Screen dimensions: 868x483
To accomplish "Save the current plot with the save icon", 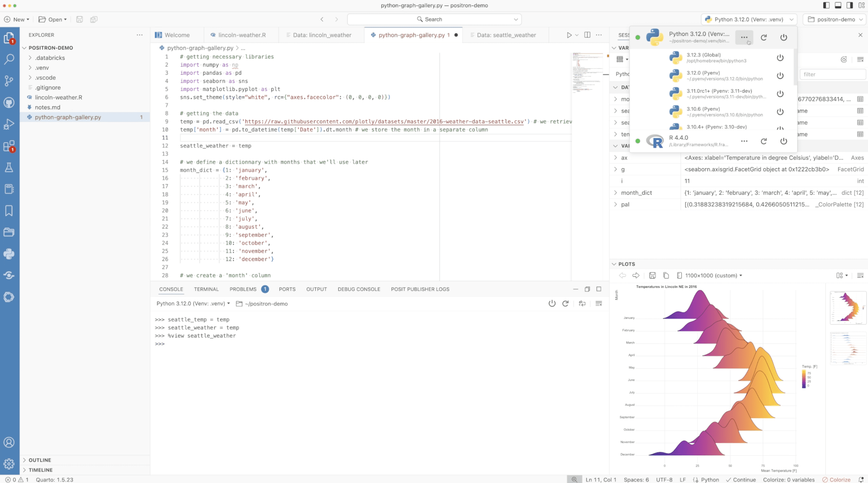I will point(652,275).
